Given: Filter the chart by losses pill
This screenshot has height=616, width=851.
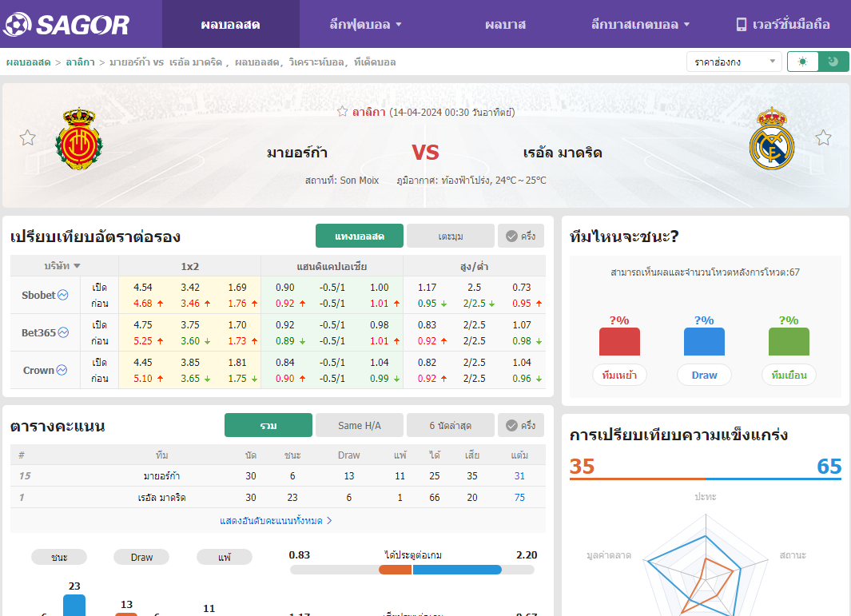Looking at the screenshot, I should (225, 557).
